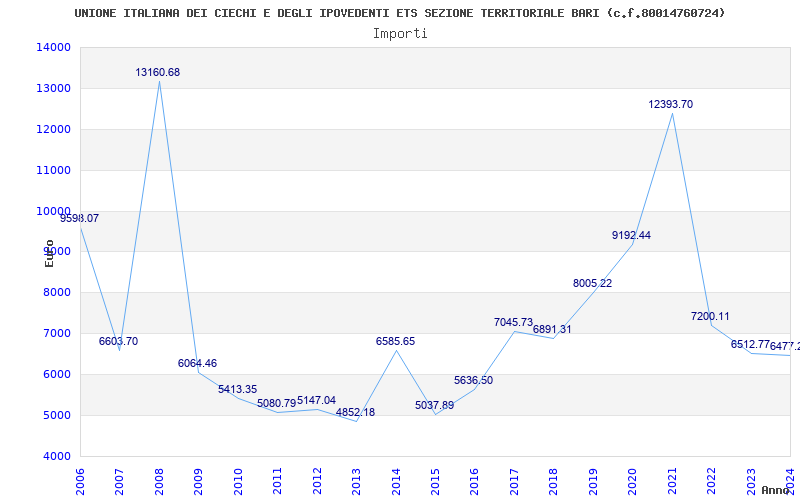
Task: Select the data label 12393.70
Action: tap(670, 105)
